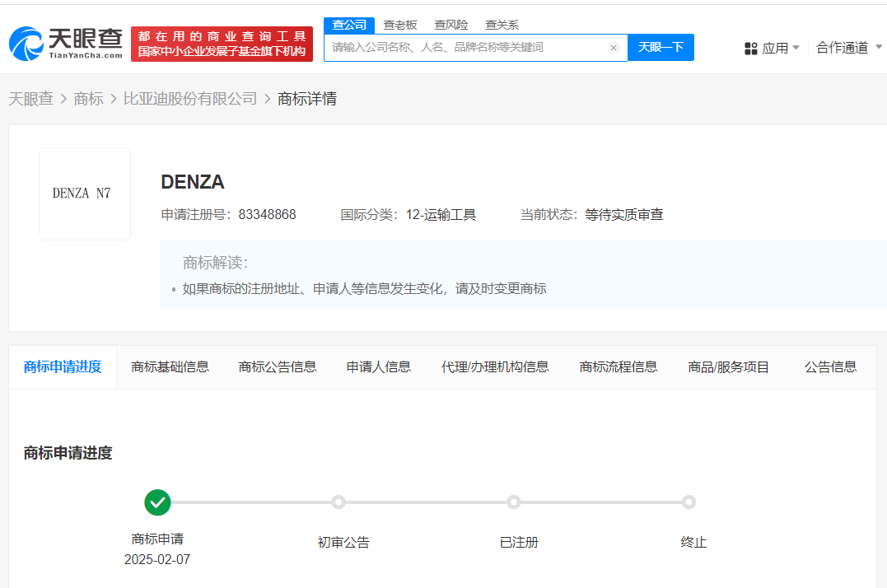Click the 已注册 progress step marker

pyautogui.click(x=514, y=502)
